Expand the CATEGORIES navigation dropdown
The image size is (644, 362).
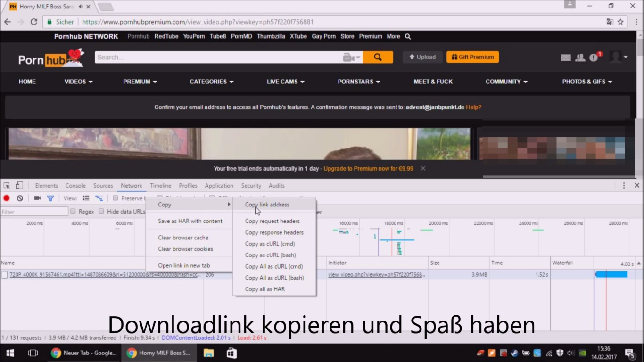tap(212, 82)
